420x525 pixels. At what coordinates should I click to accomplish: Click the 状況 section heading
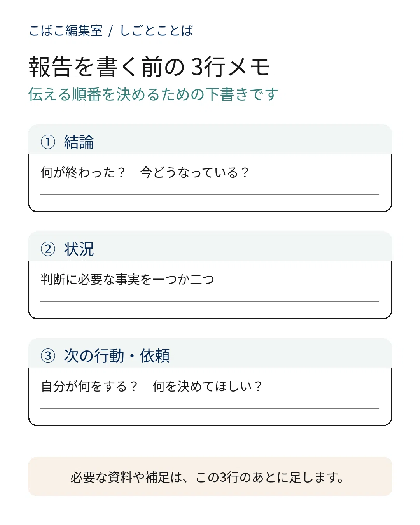[x=79, y=249]
